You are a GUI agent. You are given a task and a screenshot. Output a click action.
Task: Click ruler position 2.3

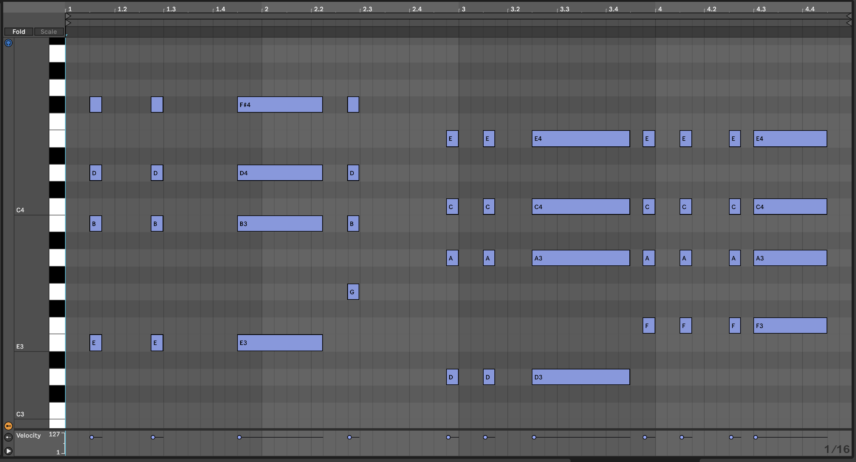click(367, 9)
